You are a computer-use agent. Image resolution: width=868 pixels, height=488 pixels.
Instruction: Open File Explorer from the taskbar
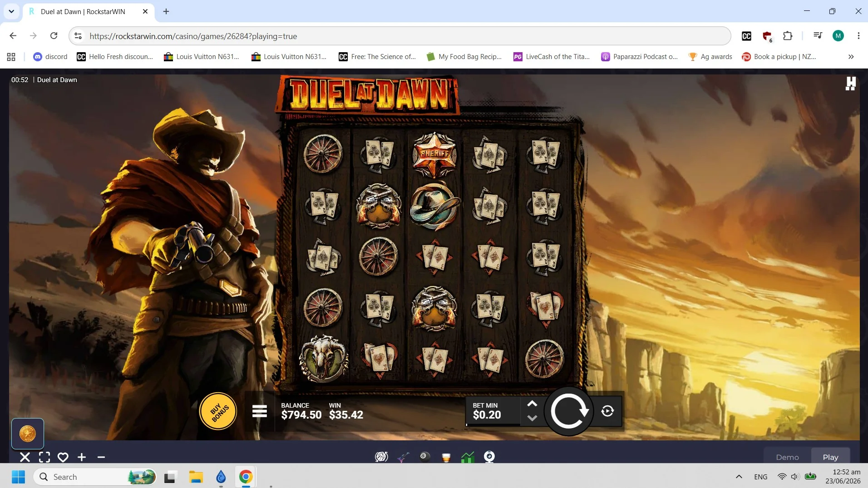coord(196,477)
